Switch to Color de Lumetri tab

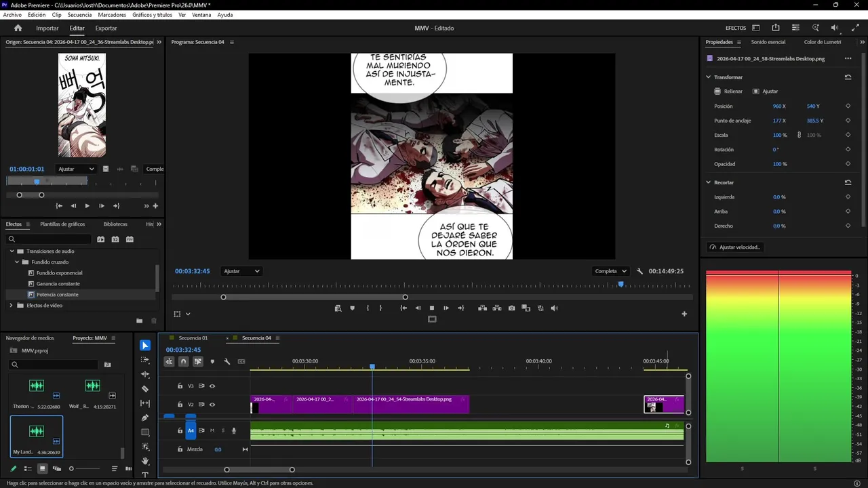coord(823,42)
